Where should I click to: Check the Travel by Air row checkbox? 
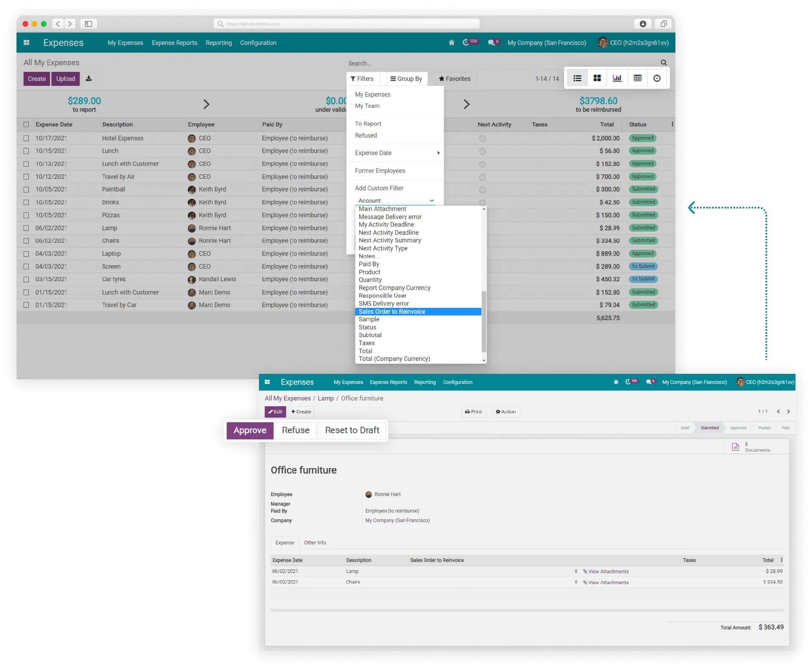[26, 177]
